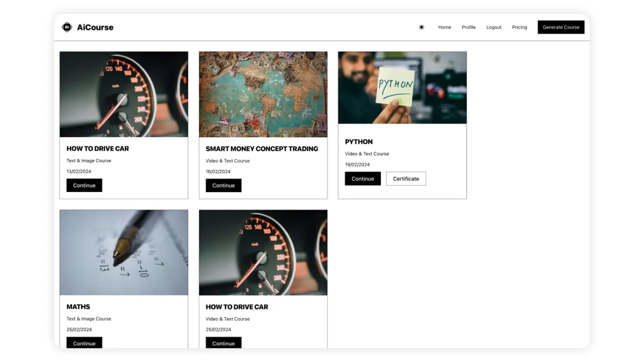Click the 13/02/2024 date text

tap(79, 171)
